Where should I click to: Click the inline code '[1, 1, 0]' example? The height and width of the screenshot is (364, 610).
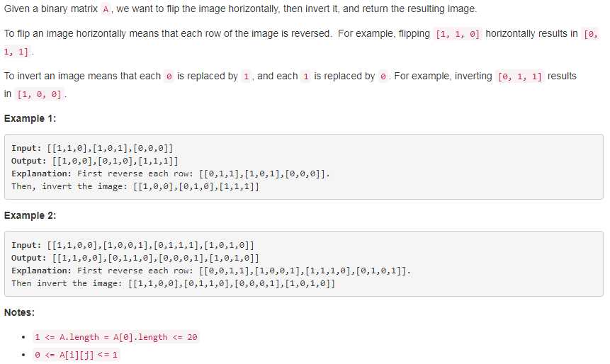click(458, 34)
